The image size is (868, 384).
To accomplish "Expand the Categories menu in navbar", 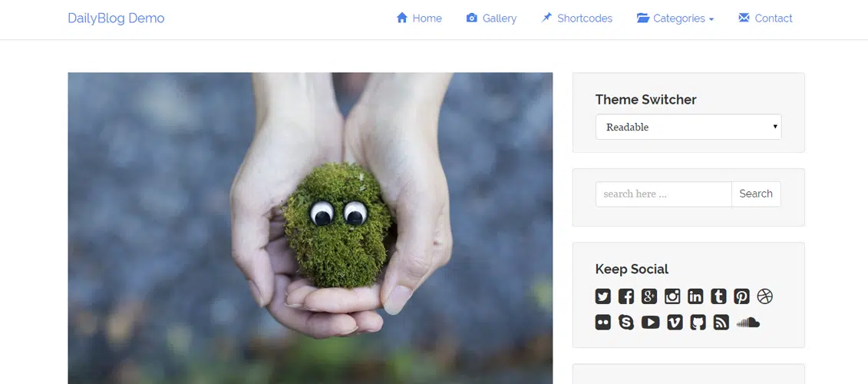I will coord(675,18).
